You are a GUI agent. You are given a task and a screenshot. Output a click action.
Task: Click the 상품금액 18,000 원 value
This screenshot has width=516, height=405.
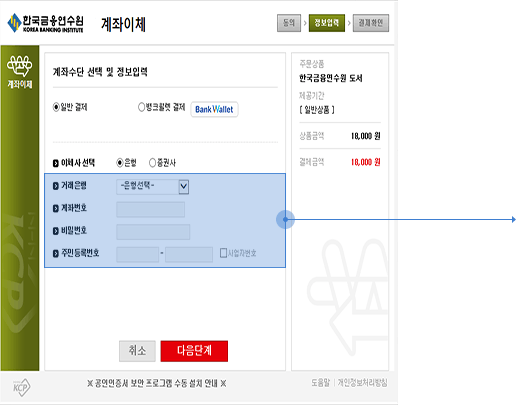pyautogui.click(x=366, y=136)
